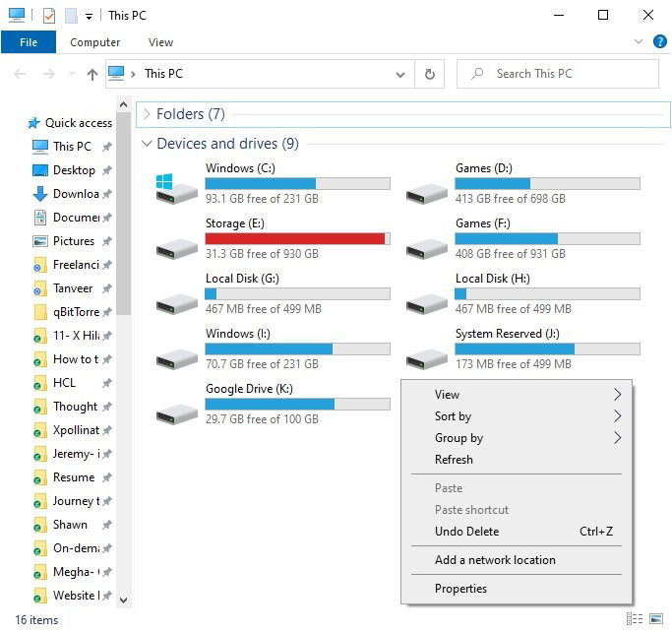The image size is (672, 632).
Task: Open Quick Access Toolbar customize dropdown
Action: (89, 17)
